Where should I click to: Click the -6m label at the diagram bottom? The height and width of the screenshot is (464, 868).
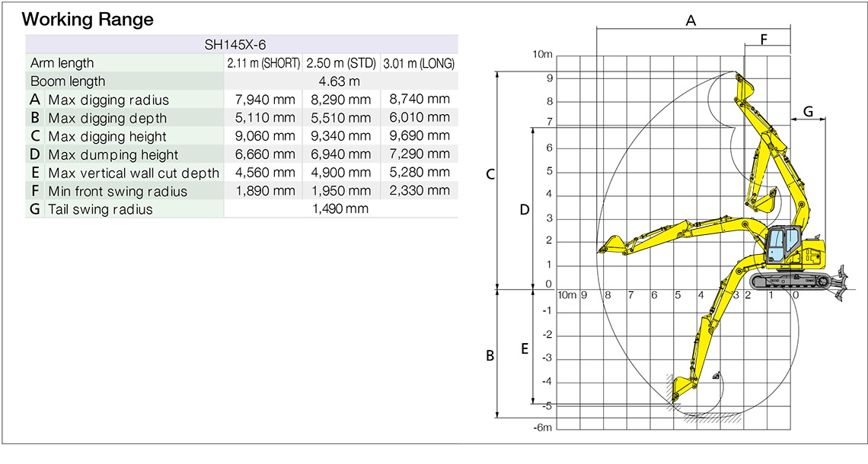[541, 427]
